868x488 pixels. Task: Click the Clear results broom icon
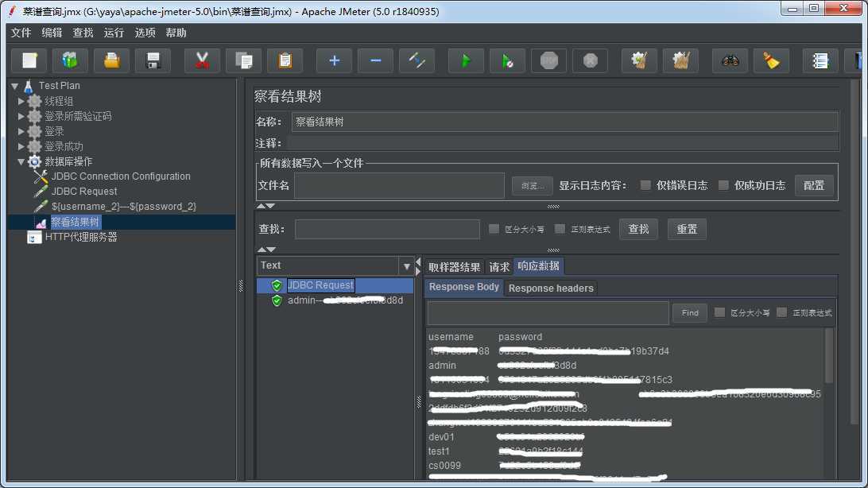coord(639,60)
